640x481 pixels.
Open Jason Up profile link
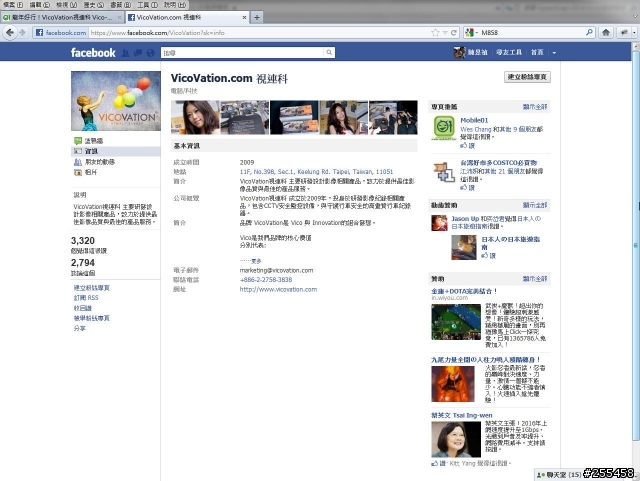point(465,218)
